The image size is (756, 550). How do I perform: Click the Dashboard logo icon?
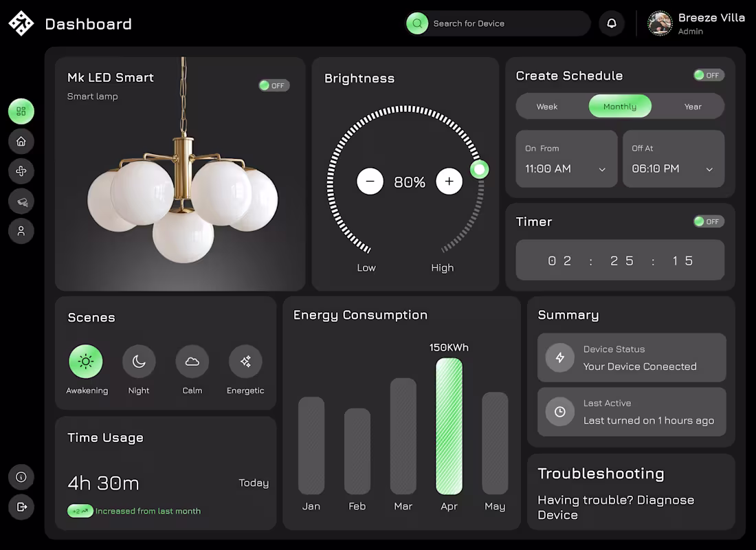(x=21, y=23)
